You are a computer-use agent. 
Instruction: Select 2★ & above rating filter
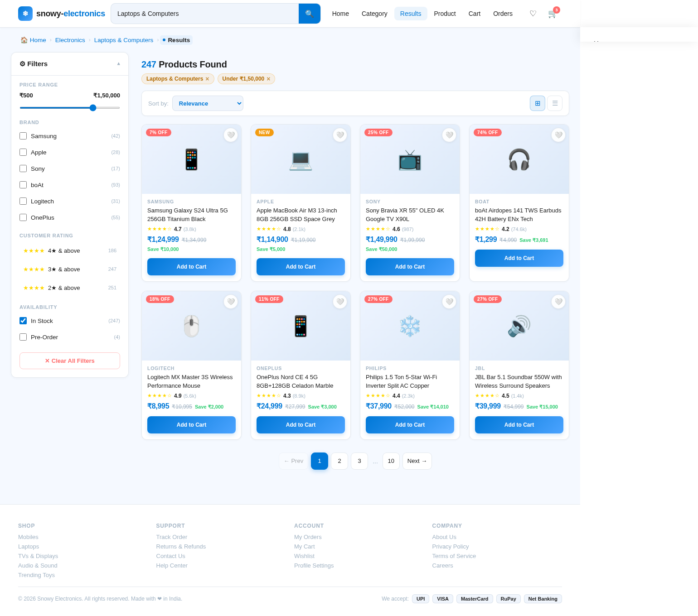point(70,288)
